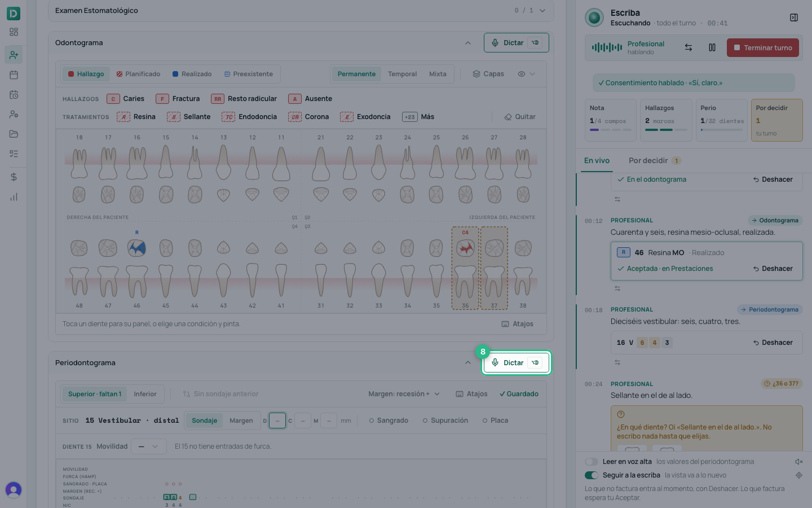Mark the Placa option
This screenshot has width=812, height=508.
click(x=495, y=421)
